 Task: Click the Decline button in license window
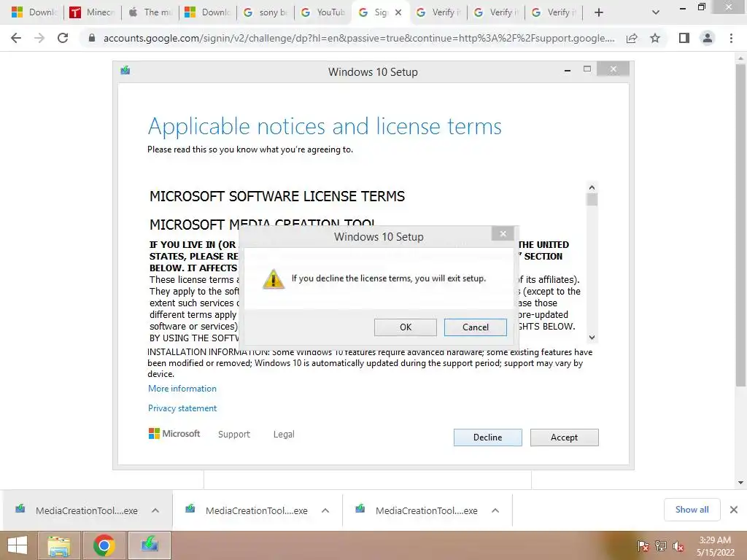488,437
